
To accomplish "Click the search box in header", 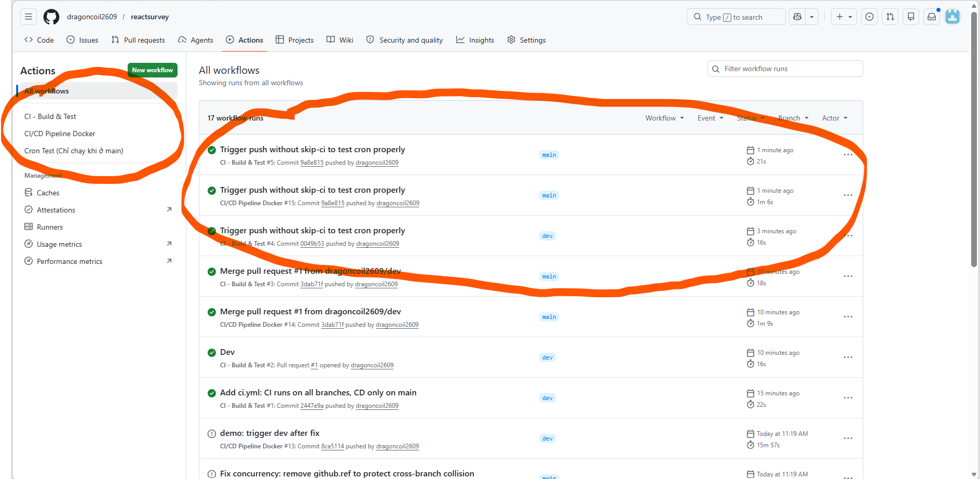I will pos(736,17).
